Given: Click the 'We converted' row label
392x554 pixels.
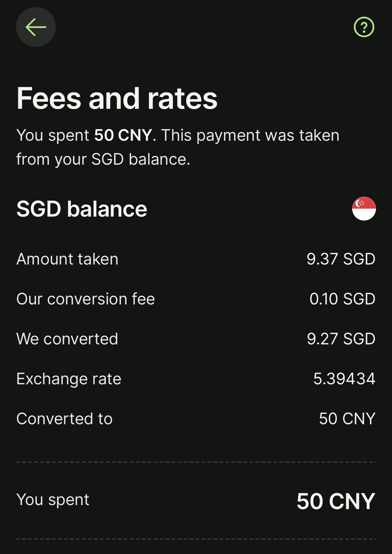Looking at the screenshot, I should [67, 339].
